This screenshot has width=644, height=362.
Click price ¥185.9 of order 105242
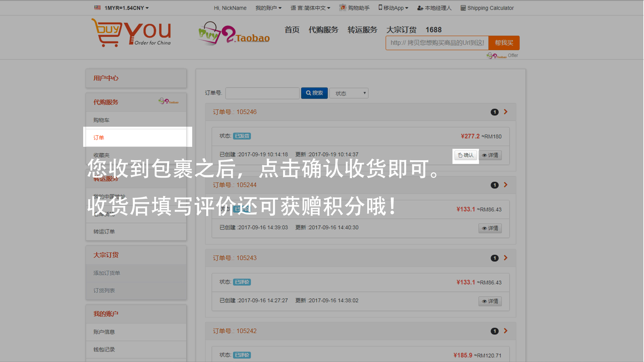pyautogui.click(x=463, y=356)
